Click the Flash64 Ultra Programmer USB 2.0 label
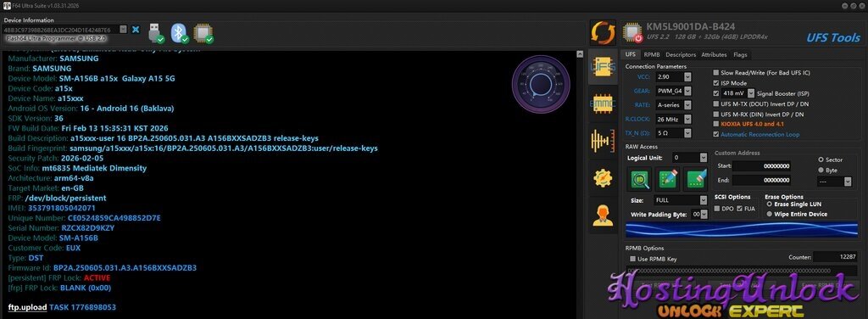868x319 pixels. [56, 38]
